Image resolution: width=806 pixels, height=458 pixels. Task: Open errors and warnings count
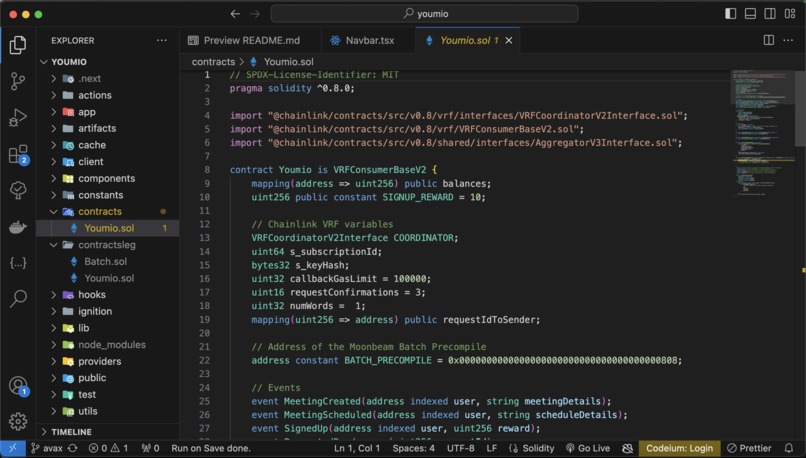pos(108,448)
